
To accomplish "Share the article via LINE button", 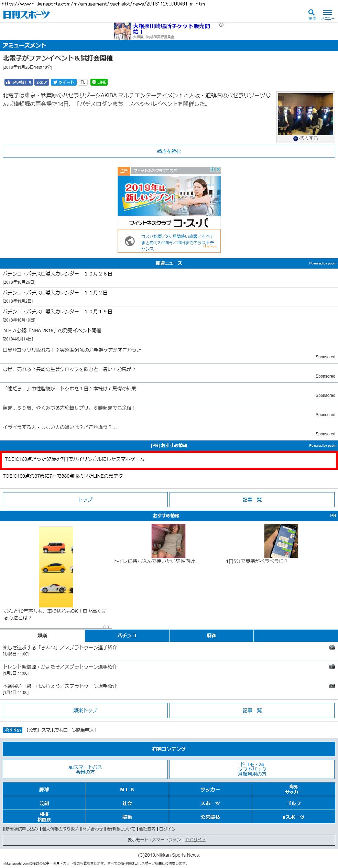I will pyautogui.click(x=99, y=82).
